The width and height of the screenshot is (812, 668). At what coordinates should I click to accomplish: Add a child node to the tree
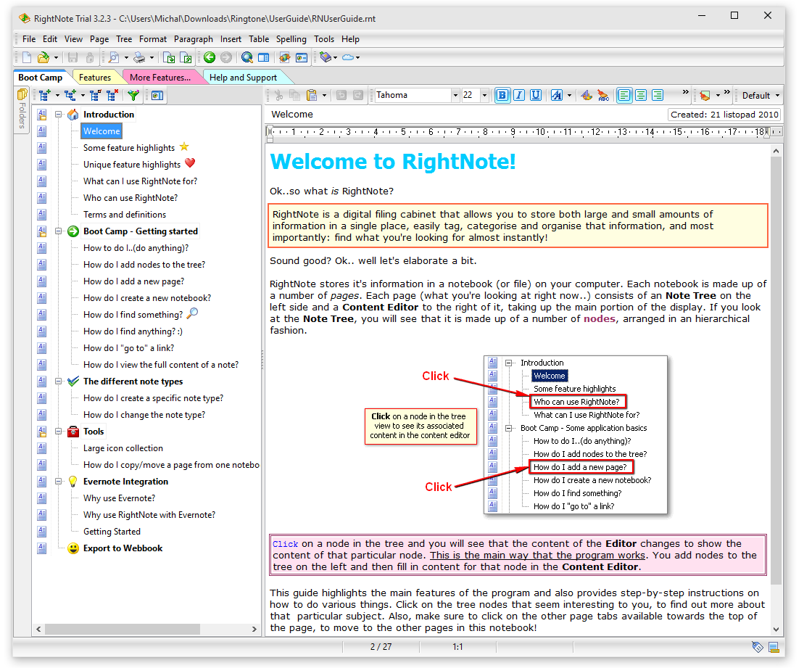tap(70, 95)
